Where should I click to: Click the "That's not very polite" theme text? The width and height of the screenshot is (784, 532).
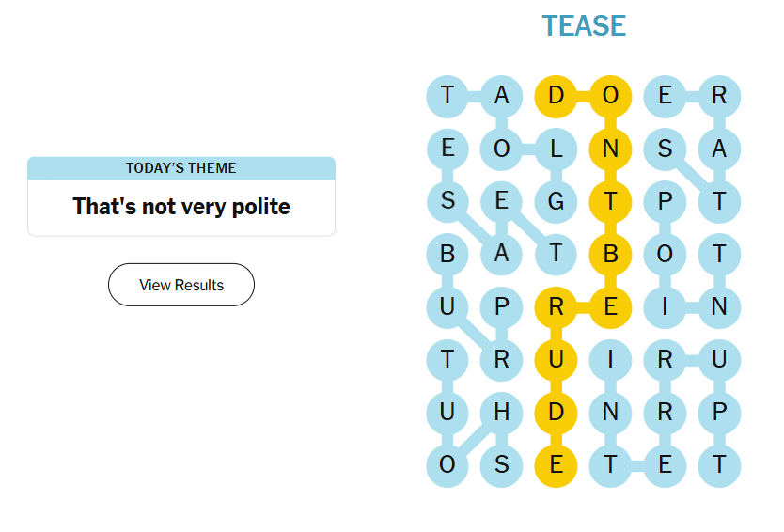(x=181, y=207)
